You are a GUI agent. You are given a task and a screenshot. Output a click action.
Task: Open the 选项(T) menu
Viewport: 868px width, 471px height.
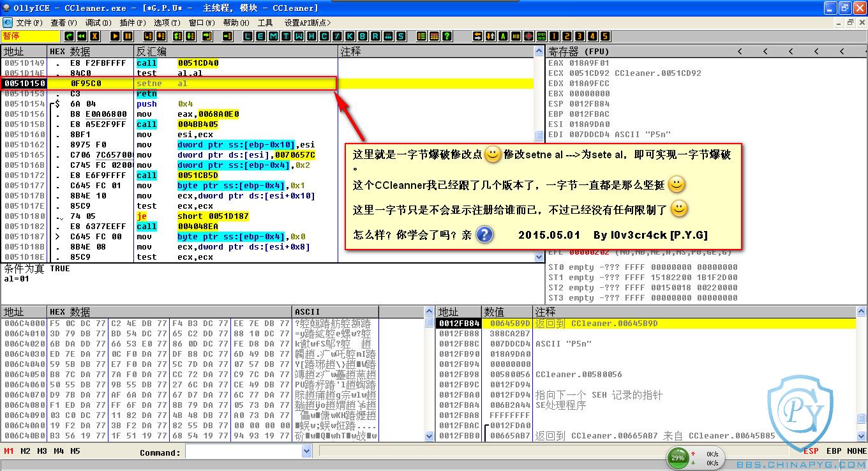[167, 22]
